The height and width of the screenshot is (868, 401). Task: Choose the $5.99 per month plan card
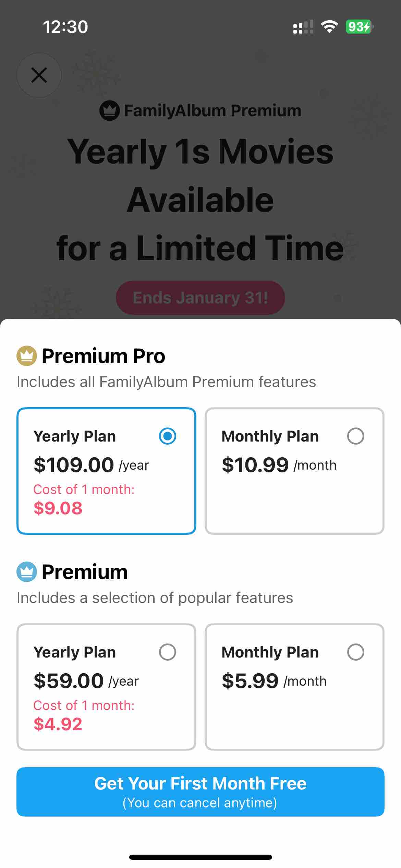tap(294, 687)
